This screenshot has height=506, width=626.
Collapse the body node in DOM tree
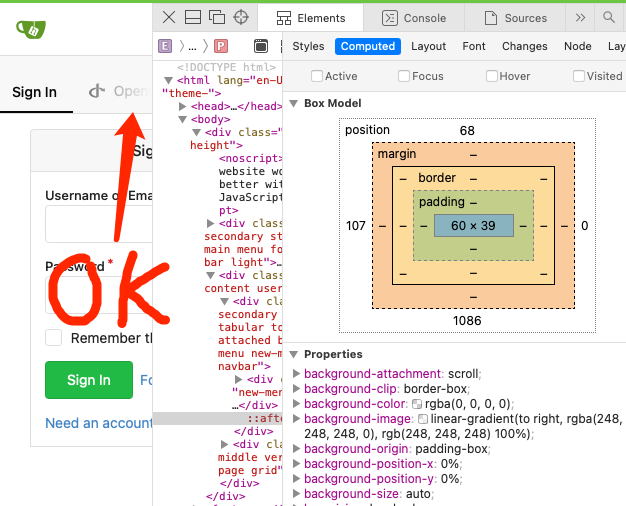(183, 119)
